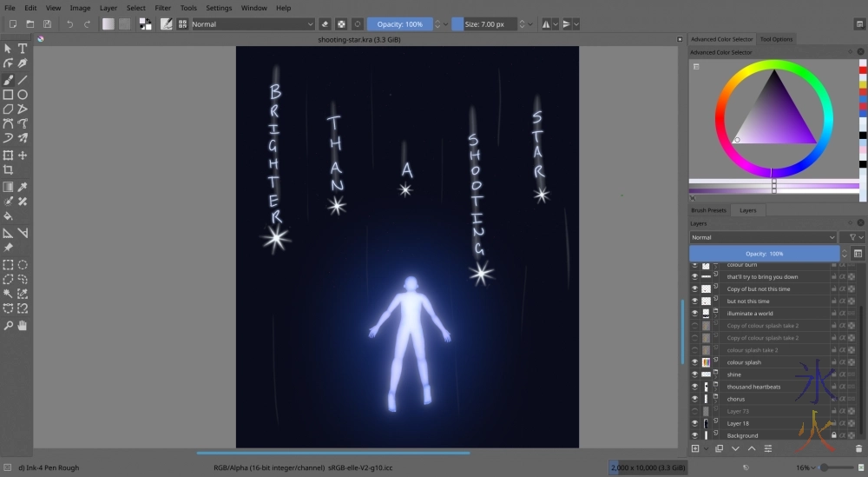Switch to the Brush Presets tab
Viewport: 868px width, 477px height.
[708, 210]
